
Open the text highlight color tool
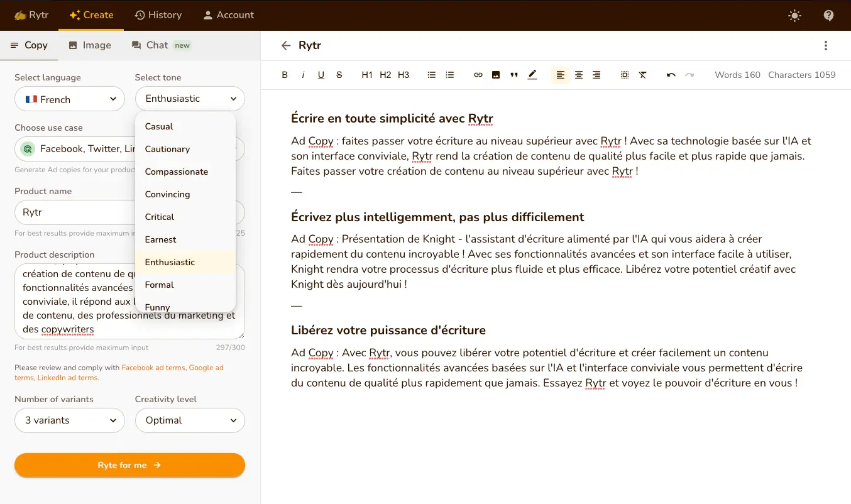pyautogui.click(x=532, y=75)
